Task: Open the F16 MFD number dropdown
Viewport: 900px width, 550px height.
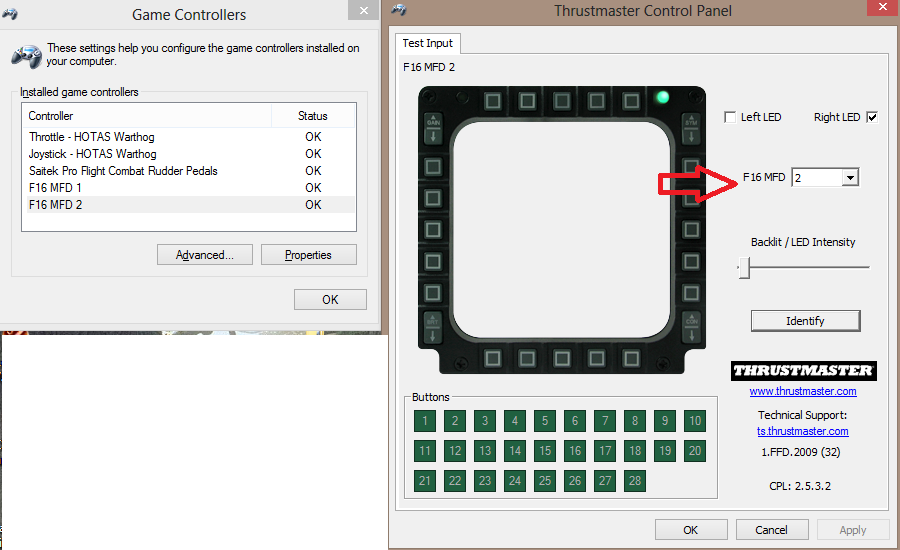Action: click(850, 177)
